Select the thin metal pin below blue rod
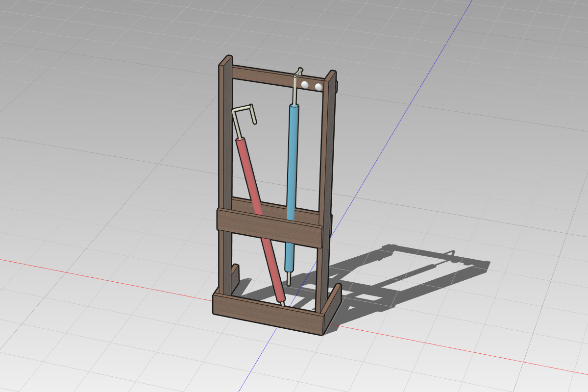588x392 pixels. 288,278
